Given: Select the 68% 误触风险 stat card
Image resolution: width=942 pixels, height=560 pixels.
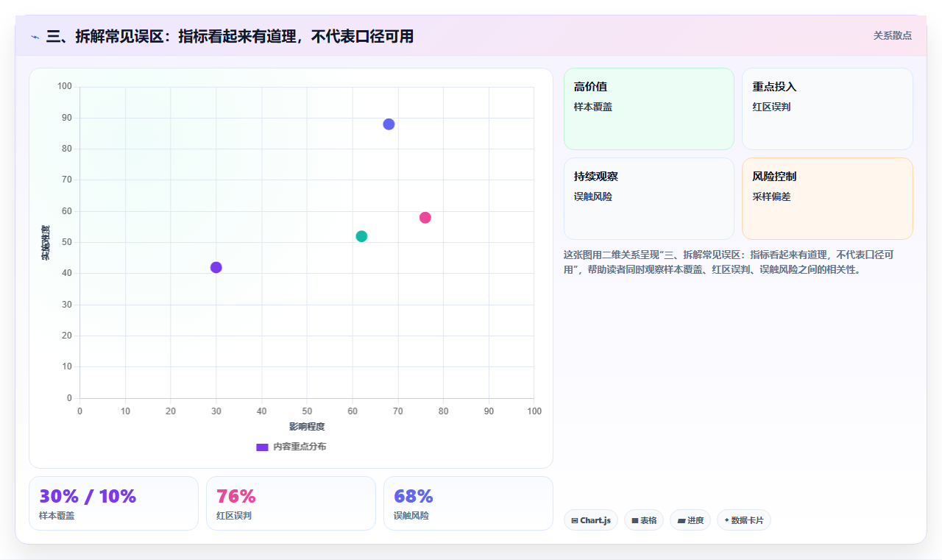Looking at the screenshot, I should [468, 503].
